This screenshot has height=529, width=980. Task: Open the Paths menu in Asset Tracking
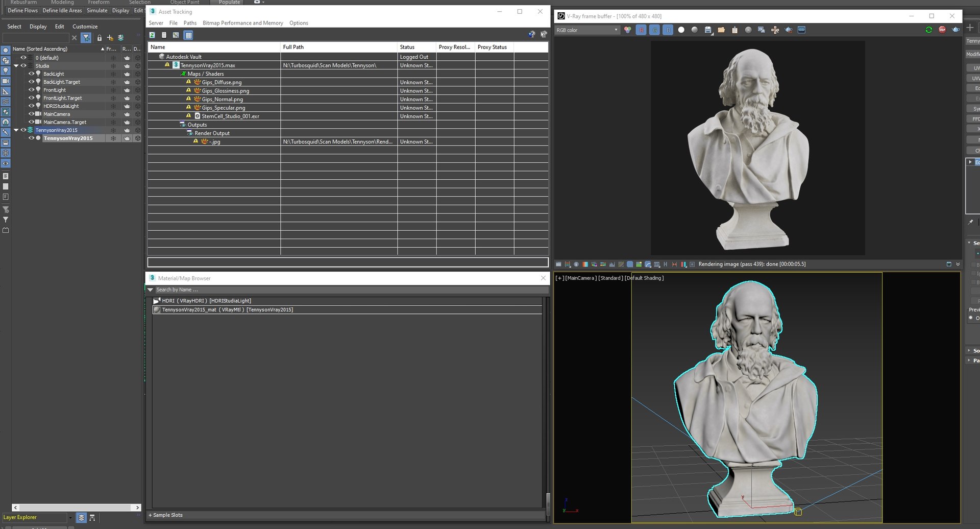(190, 23)
